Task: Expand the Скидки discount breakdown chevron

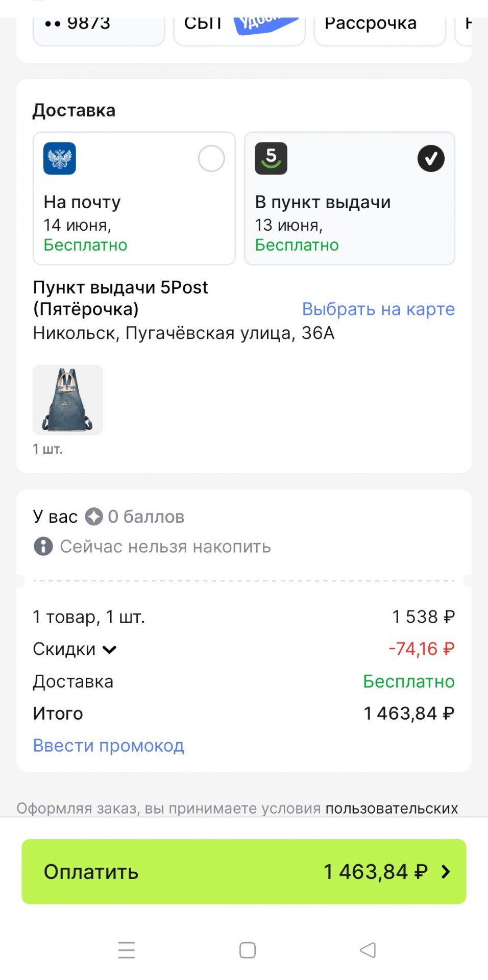Action: pos(109,649)
